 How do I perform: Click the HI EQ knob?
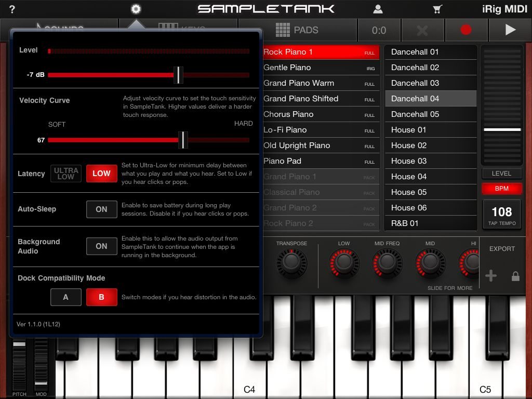tap(470, 263)
